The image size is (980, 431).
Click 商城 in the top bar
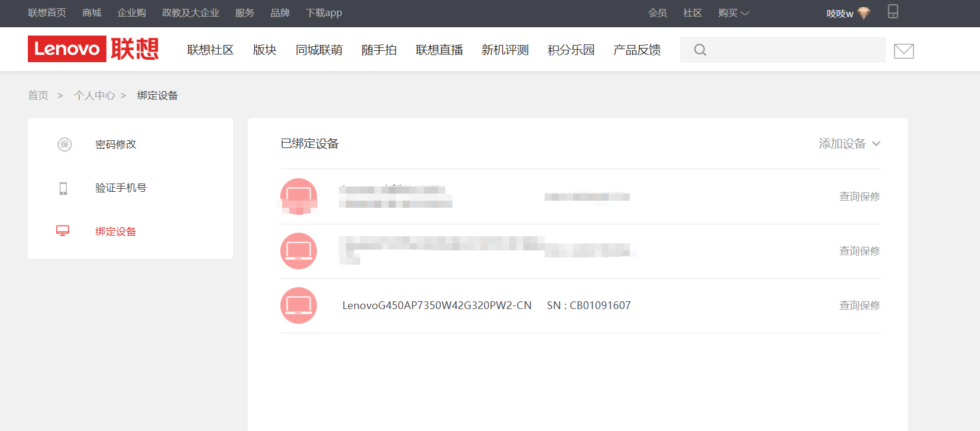click(92, 13)
